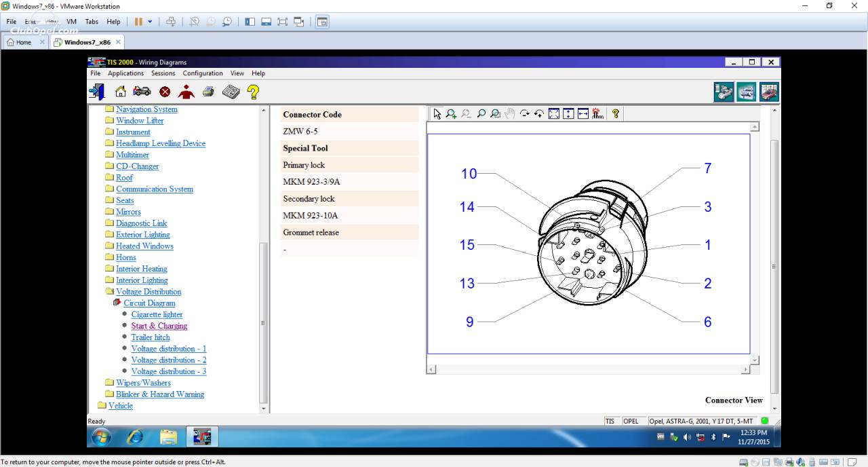Image resolution: width=868 pixels, height=467 pixels.
Task: Fit the diagram to window width
Action: tap(583, 114)
